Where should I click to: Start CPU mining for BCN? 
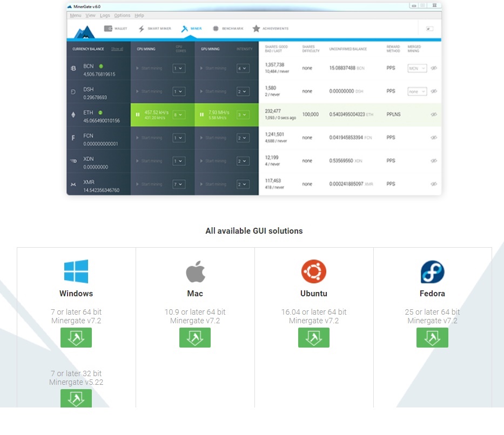(x=150, y=69)
